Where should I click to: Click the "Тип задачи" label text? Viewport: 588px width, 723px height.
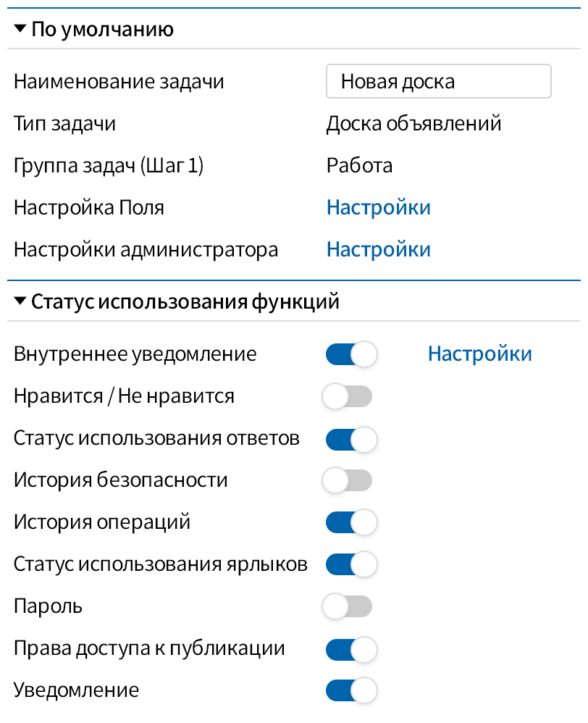coord(64,124)
